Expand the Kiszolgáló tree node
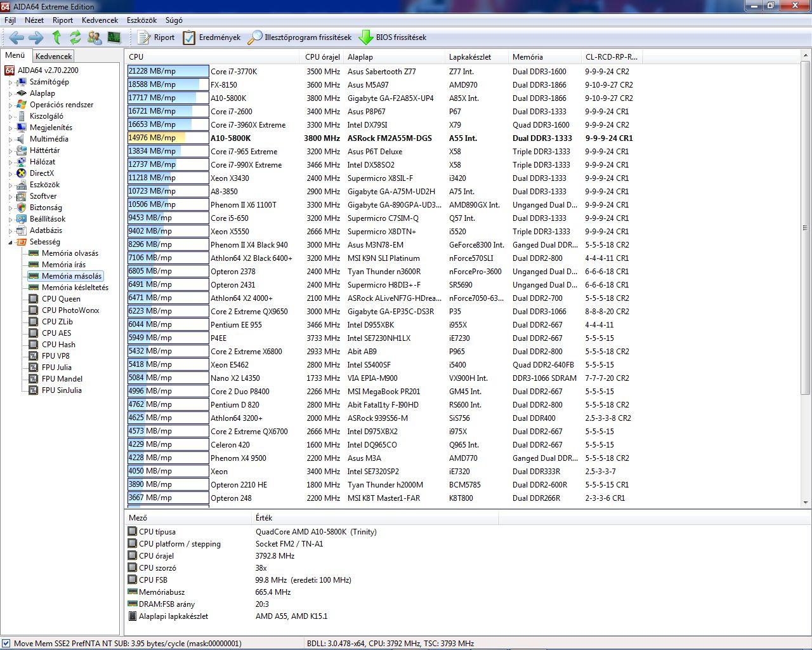The image size is (812, 650). (10, 117)
